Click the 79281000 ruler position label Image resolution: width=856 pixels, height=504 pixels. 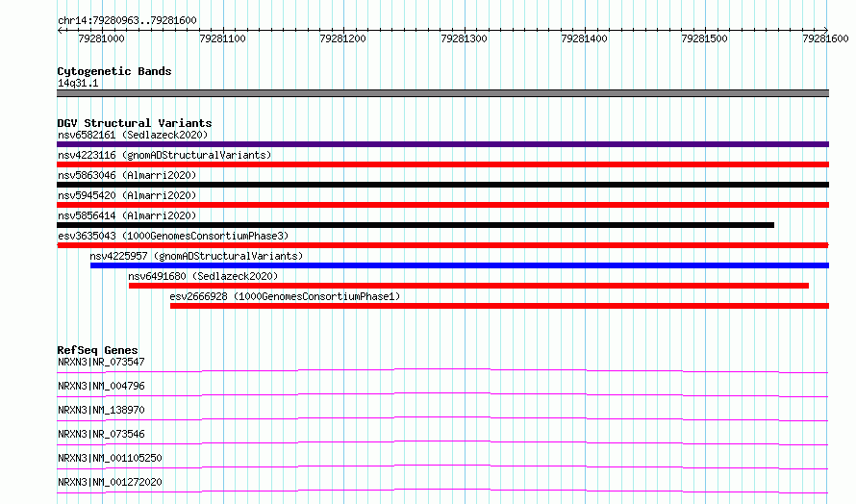click(102, 38)
